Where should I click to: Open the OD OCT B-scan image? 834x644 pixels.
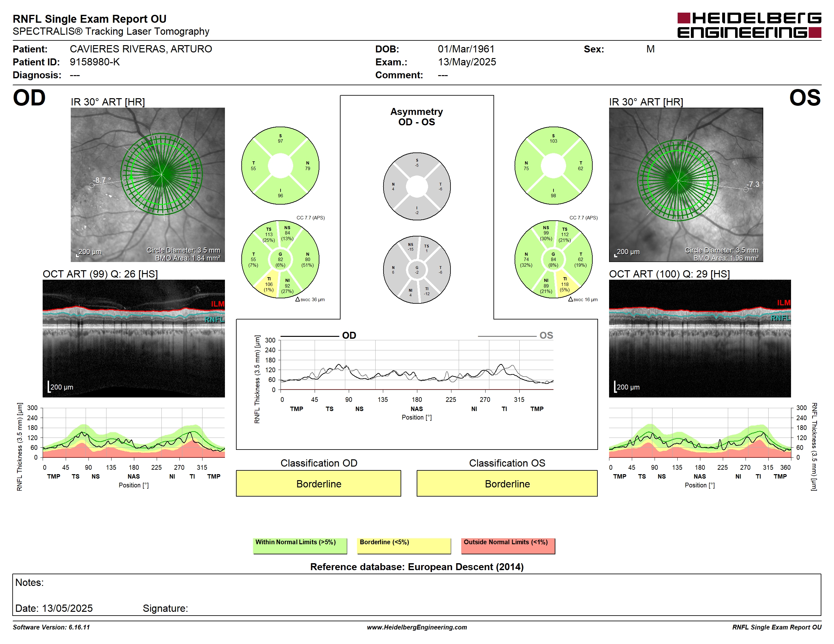tap(134, 338)
